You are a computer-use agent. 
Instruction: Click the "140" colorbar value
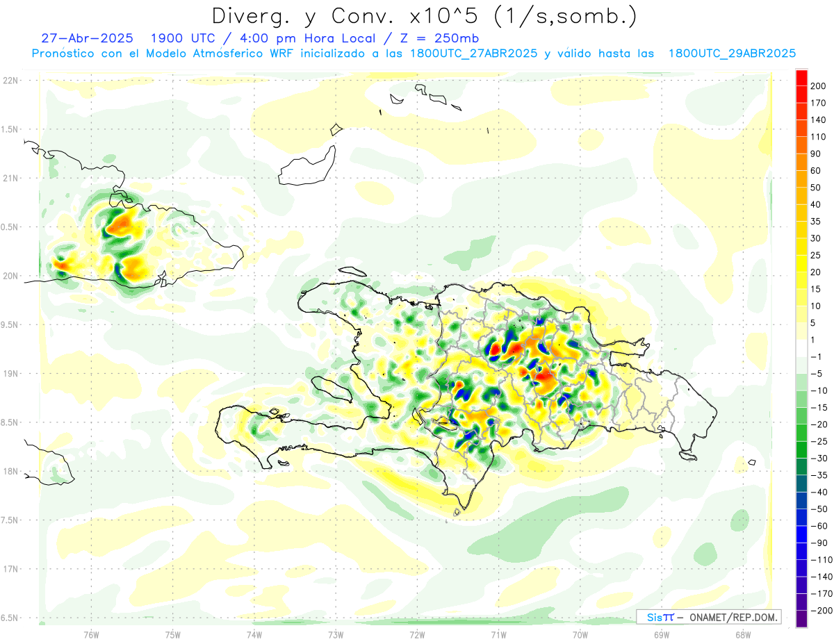pyautogui.click(x=819, y=120)
